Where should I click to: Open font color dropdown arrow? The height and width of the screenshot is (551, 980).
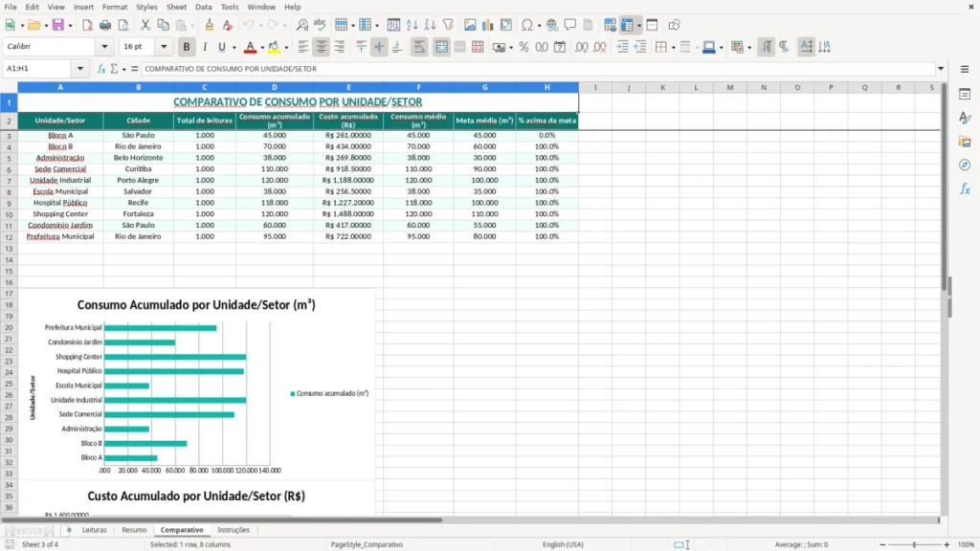(x=262, y=48)
